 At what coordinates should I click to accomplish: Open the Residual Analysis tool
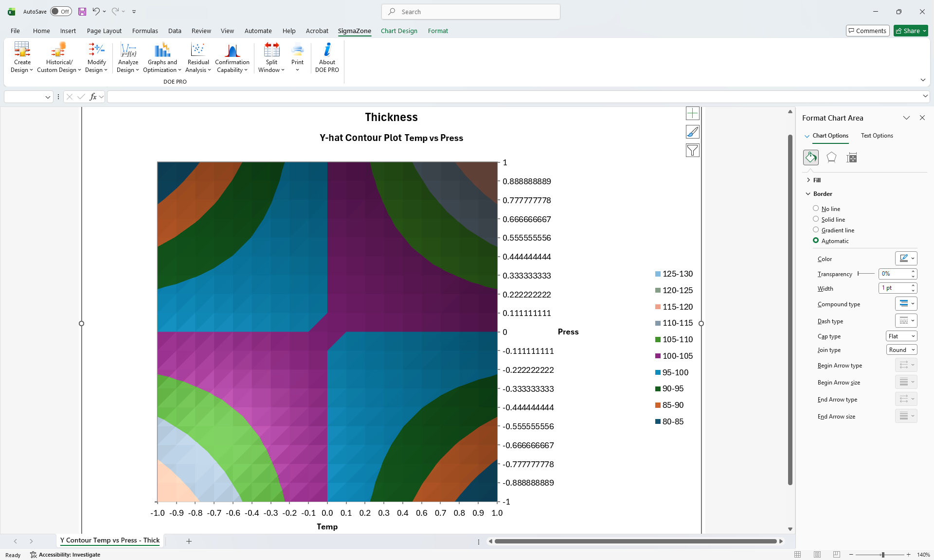click(x=198, y=57)
